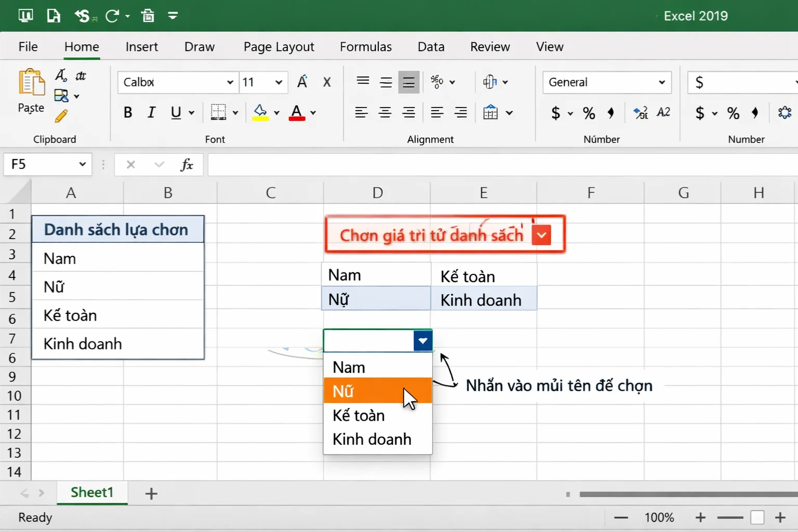Switch to the Formulas ribbon tab
The image size is (798, 532).
[365, 47]
